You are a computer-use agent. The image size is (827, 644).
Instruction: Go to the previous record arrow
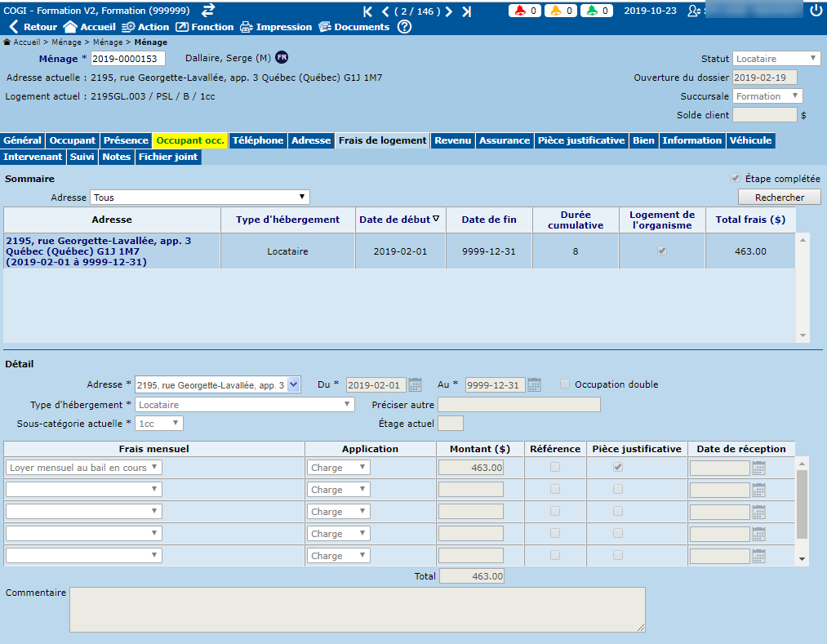coord(385,11)
